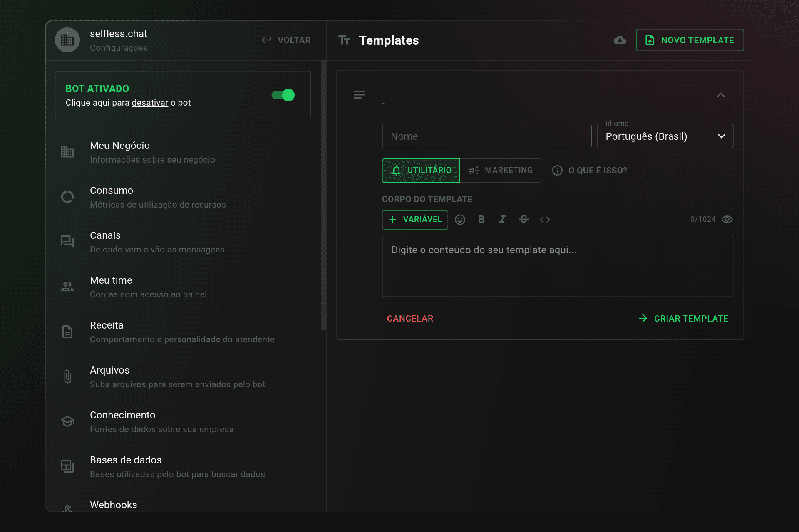Image resolution: width=799 pixels, height=532 pixels.
Task: Click the sidebar scrollbar thumb
Action: tap(323, 195)
